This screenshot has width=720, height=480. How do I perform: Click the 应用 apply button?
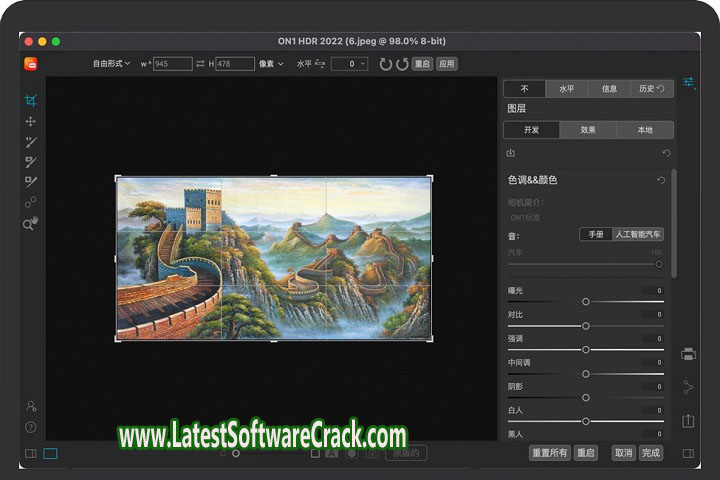tap(446, 64)
